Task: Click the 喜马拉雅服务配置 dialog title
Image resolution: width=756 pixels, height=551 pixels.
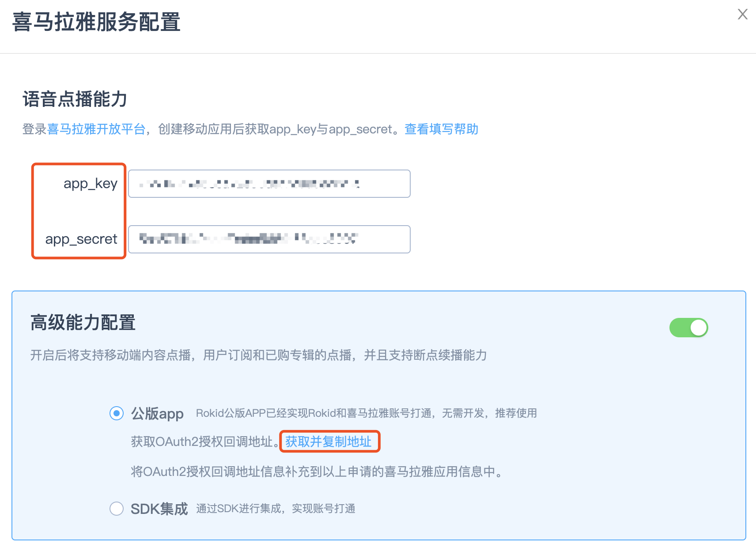Action: (x=96, y=22)
